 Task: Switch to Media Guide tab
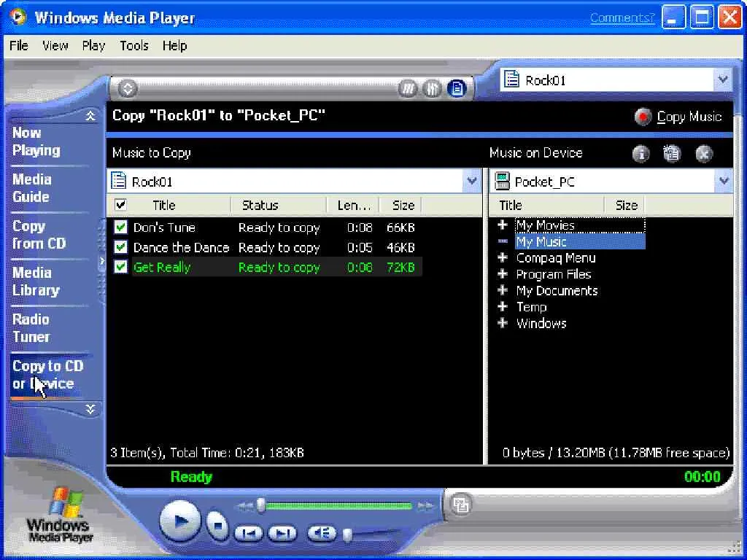[x=32, y=188]
